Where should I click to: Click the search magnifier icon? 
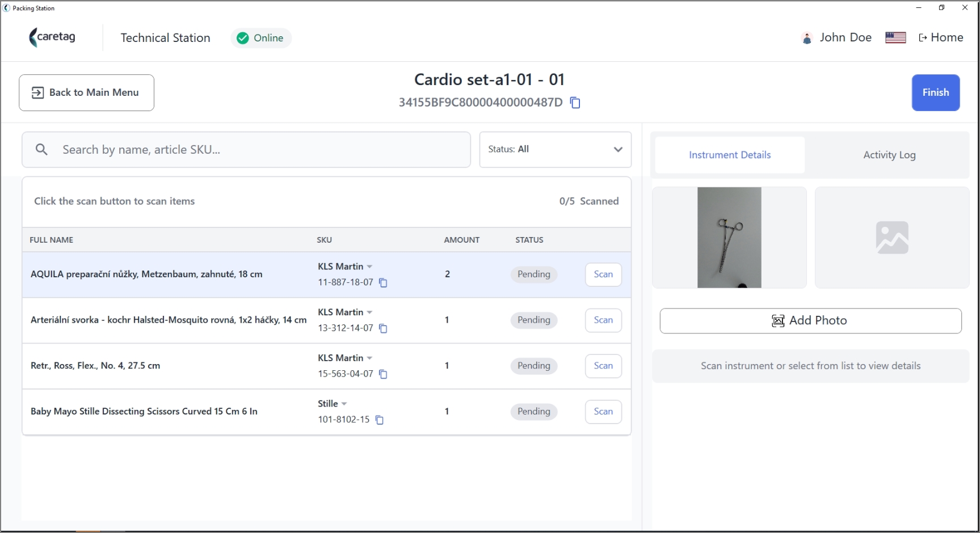pos(41,150)
